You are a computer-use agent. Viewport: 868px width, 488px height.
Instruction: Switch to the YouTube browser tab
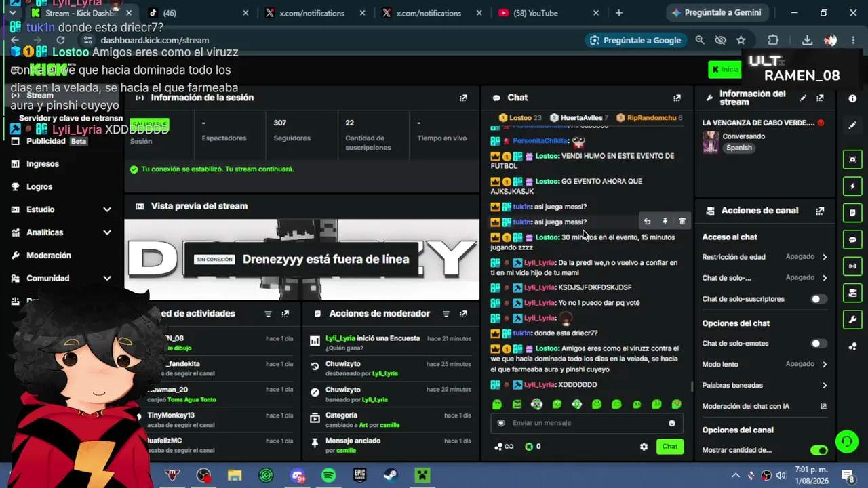click(x=547, y=13)
